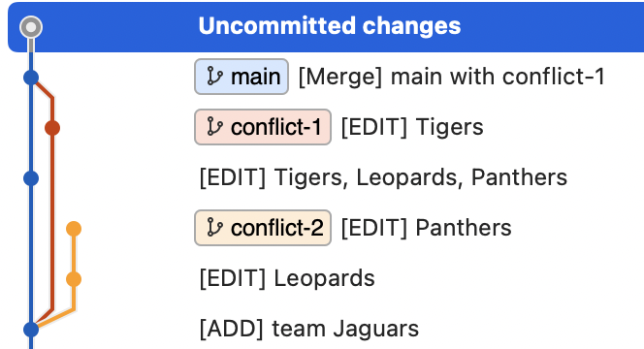Click blue node for ADD team Jaguars commit
Image resolution: width=644 pixels, height=349 pixels.
pyautogui.click(x=31, y=330)
